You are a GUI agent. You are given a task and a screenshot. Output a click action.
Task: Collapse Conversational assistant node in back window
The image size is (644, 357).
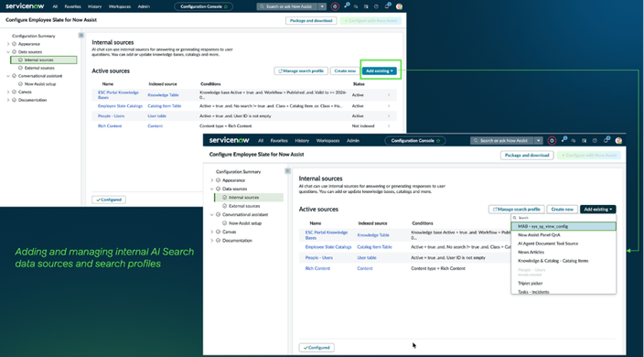[x=8, y=76]
